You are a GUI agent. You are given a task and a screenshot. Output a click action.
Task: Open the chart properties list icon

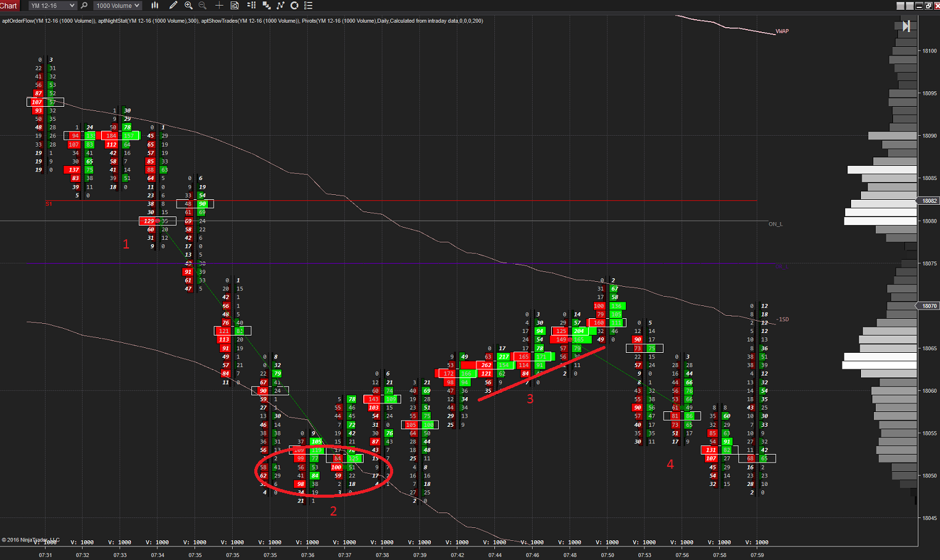tap(309, 6)
